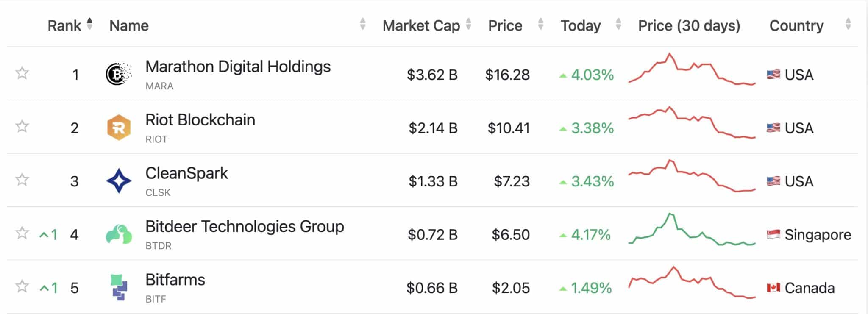Click the CleanSpark star logo

[119, 181]
